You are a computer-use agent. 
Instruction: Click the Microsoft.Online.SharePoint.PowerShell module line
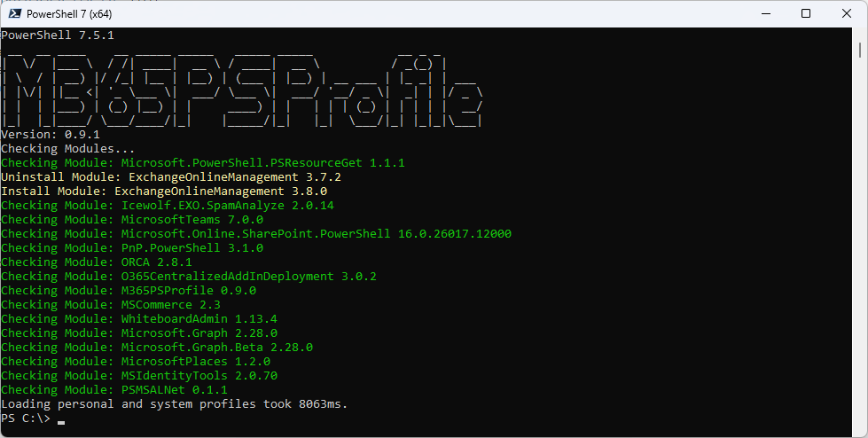pyautogui.click(x=256, y=234)
